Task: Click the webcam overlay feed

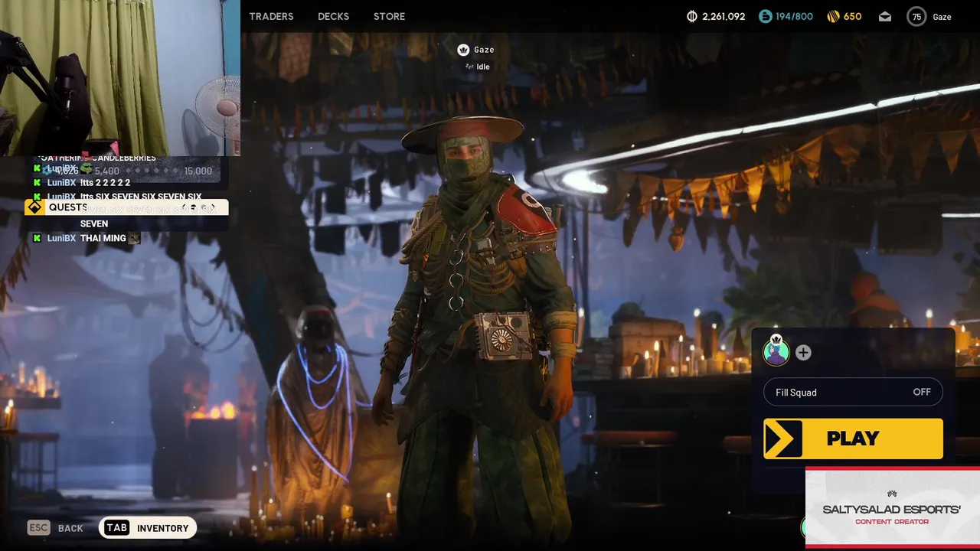Action: pyautogui.click(x=120, y=77)
